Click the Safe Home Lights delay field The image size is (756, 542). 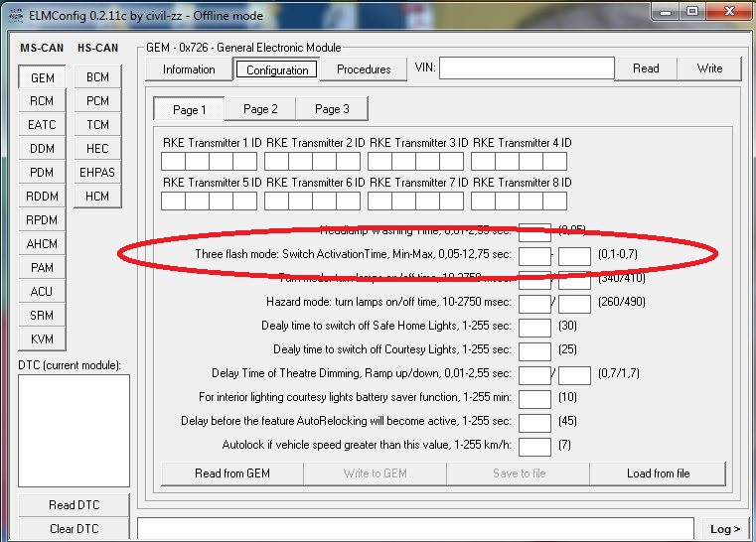(x=534, y=327)
